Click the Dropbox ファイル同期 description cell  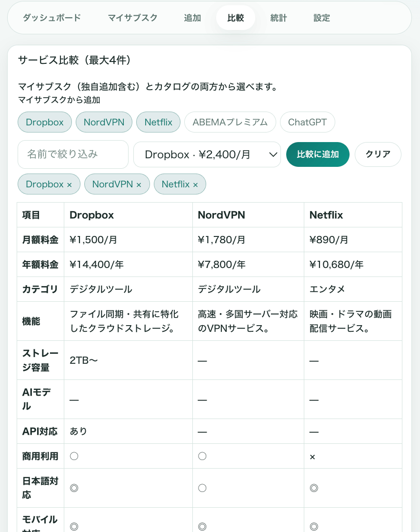[128, 321]
